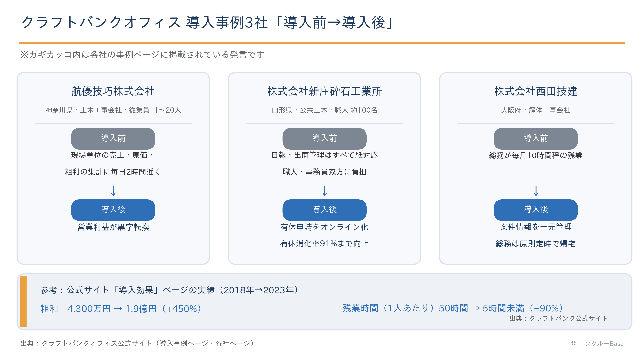The image size is (644, 362).
Task: Select text 総務は原則定時で帰宅
Action: click(x=536, y=244)
